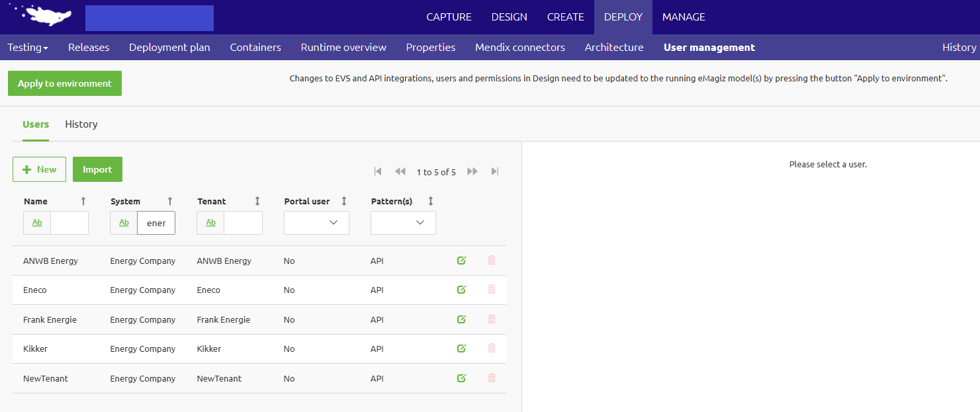The width and height of the screenshot is (980, 412).
Task: Click the eMagiz platypus logo
Action: click(41, 16)
